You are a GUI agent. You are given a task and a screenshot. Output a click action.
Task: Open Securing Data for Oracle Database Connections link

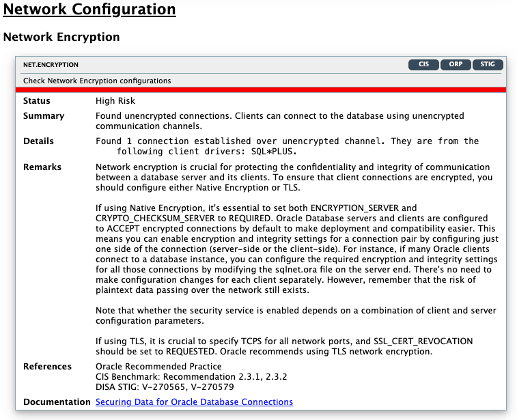[194, 402]
